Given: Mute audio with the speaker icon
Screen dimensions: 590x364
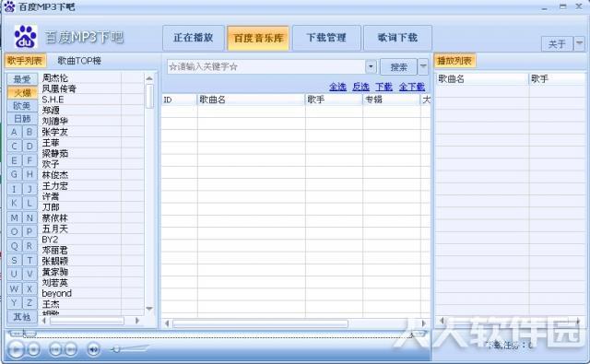Looking at the screenshot, I should [94, 349].
